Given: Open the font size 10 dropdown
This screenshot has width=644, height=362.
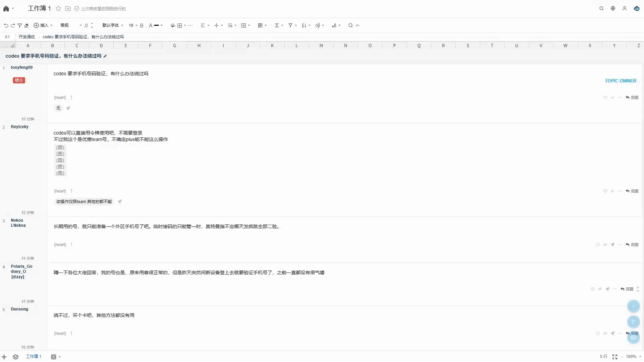Looking at the screenshot, I should point(133,25).
